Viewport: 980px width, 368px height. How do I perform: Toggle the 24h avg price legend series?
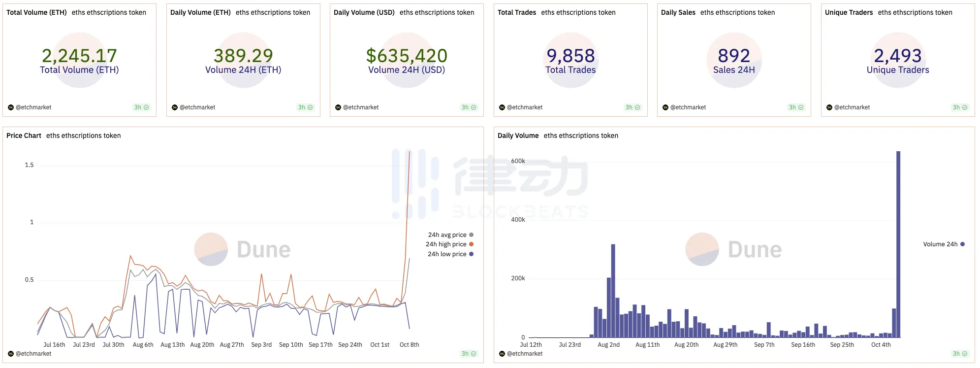point(447,235)
